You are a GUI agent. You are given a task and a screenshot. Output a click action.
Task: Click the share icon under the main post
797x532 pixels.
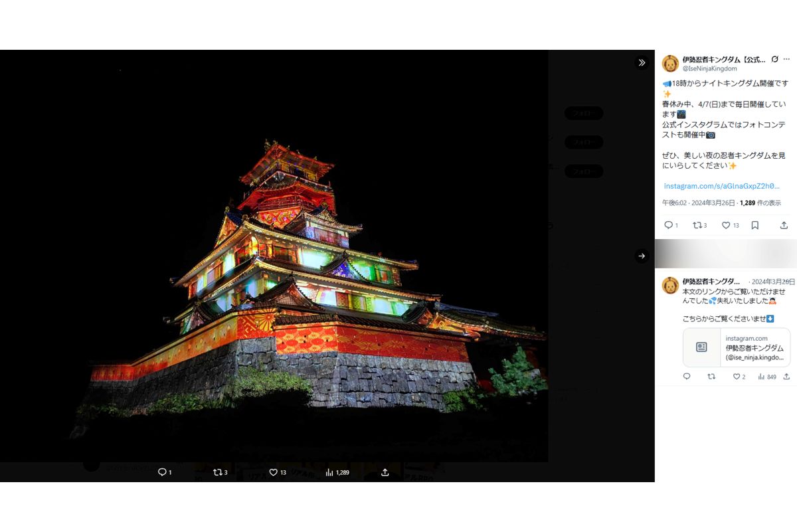[x=784, y=225]
